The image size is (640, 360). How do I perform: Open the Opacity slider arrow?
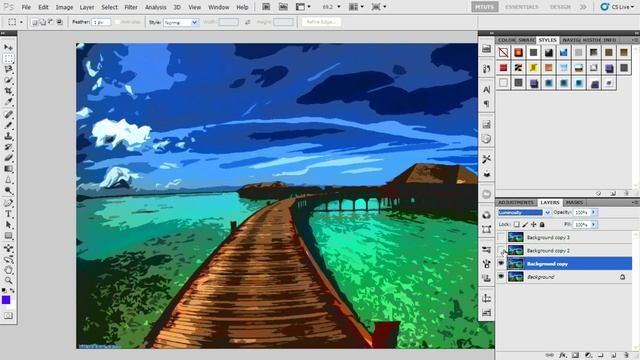pyautogui.click(x=594, y=212)
